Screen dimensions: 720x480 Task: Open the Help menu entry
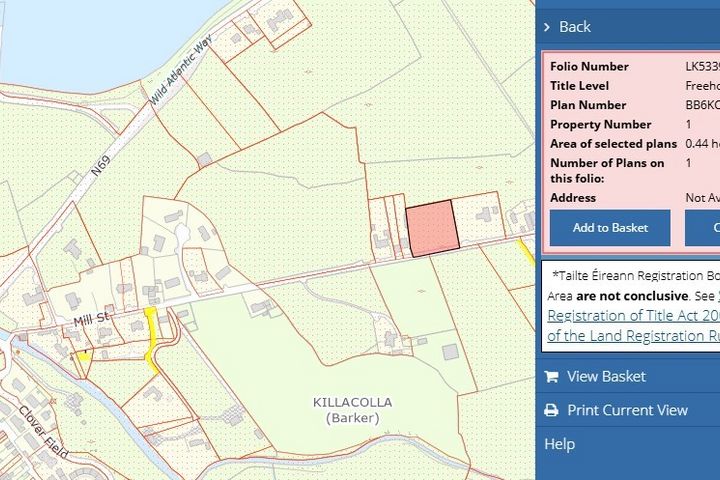559,444
